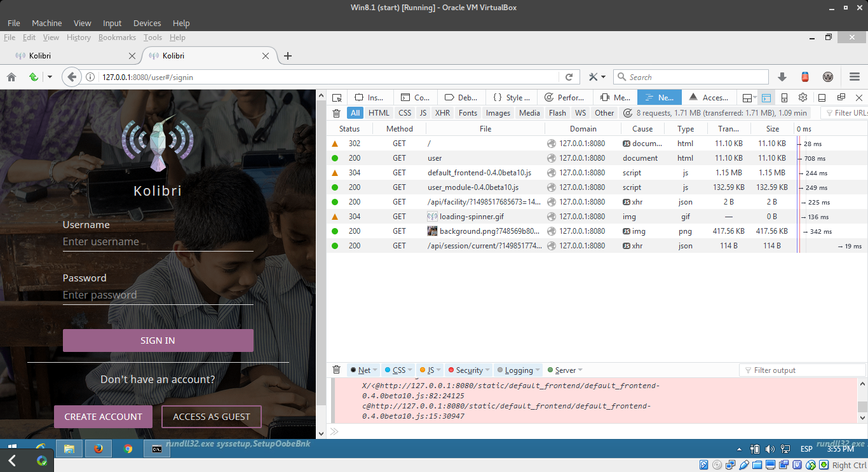This screenshot has width=868, height=472.
Task: Expand the console Logging filter dropdown
Action: [x=538, y=370]
